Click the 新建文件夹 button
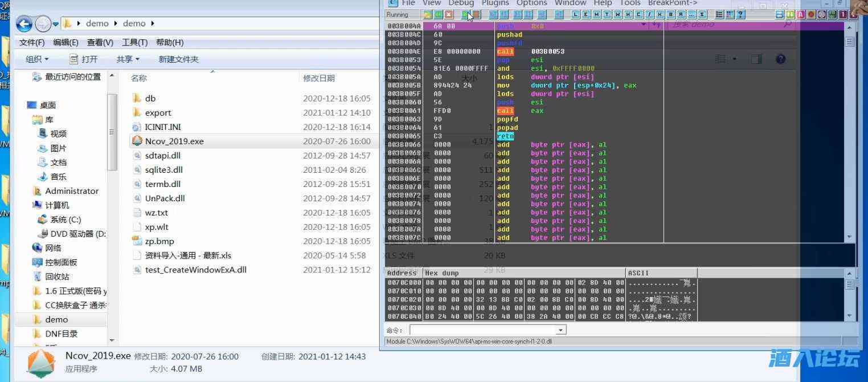868x382 pixels. pyautogui.click(x=178, y=59)
